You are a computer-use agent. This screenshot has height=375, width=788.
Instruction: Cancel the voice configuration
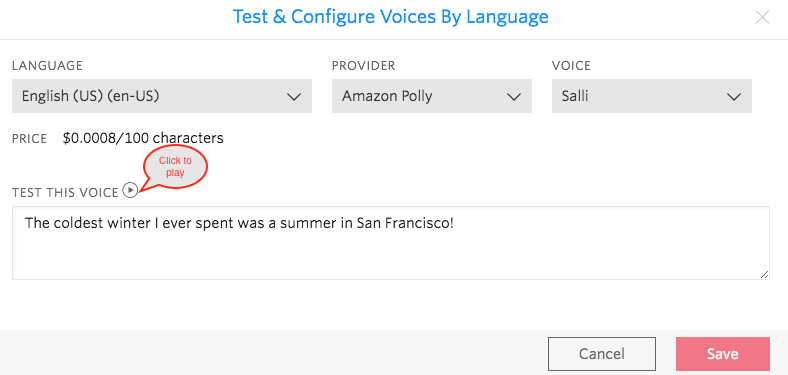pos(602,354)
